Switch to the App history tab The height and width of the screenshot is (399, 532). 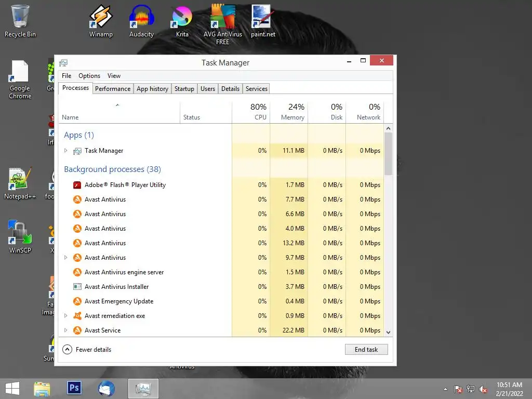(x=152, y=88)
